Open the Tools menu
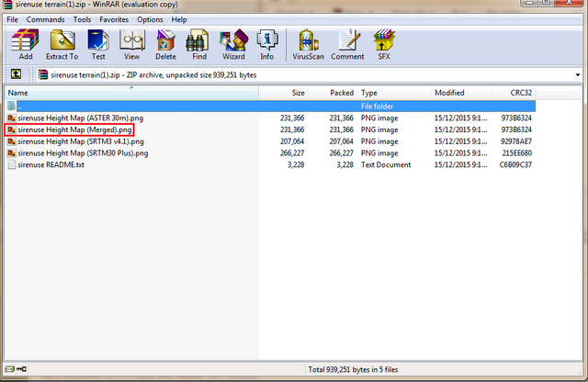Image resolution: width=588 pixels, height=382 pixels. [x=82, y=19]
